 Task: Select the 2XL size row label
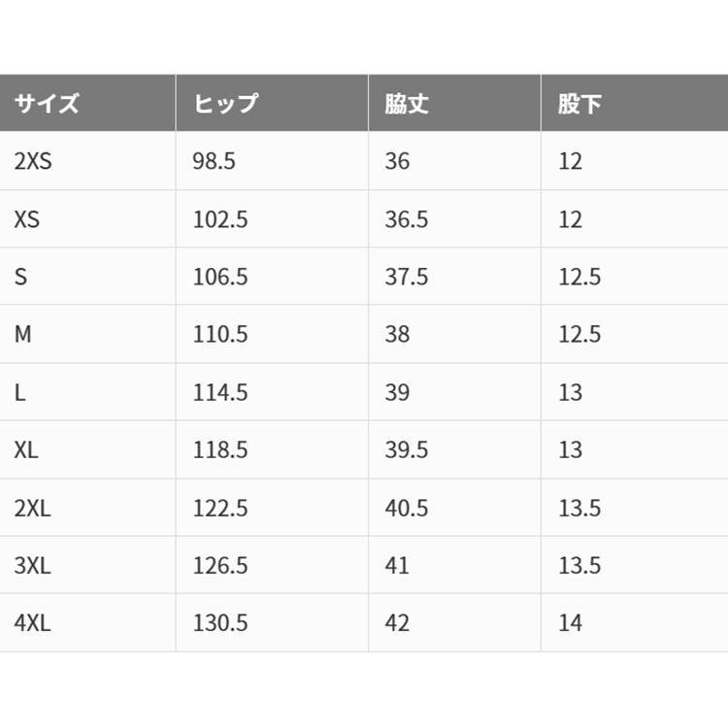pyautogui.click(x=32, y=508)
